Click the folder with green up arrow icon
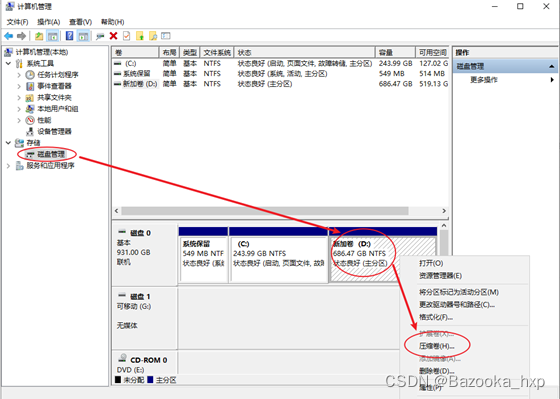 [140, 36]
